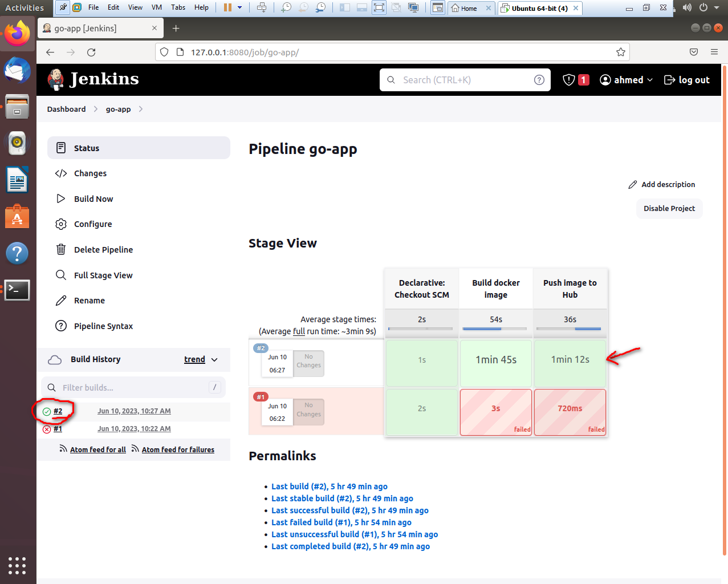Expand the go-app breadcrumb chevron
This screenshot has height=584, width=728.
point(141,109)
